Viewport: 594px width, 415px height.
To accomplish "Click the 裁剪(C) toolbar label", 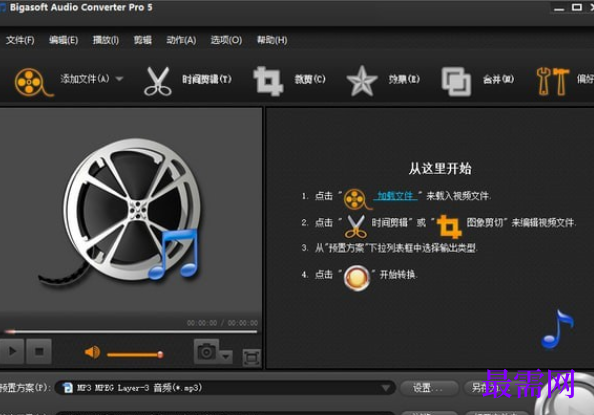I will [310, 79].
